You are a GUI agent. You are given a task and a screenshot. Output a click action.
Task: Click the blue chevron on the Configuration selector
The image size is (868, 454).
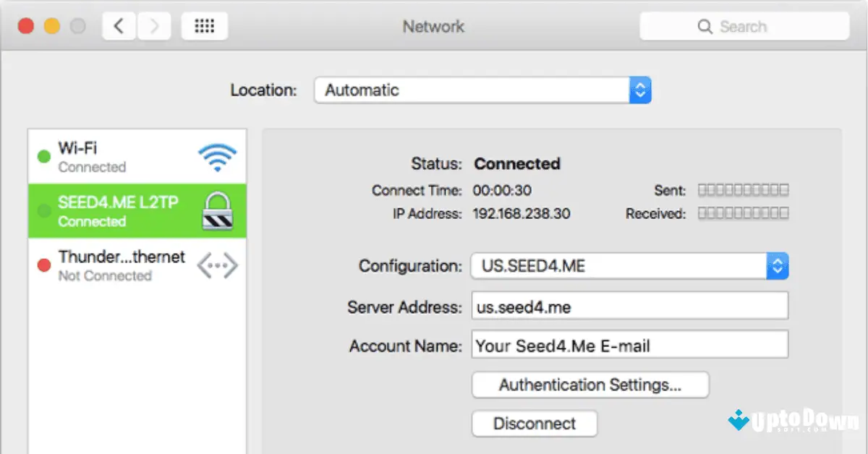777,265
